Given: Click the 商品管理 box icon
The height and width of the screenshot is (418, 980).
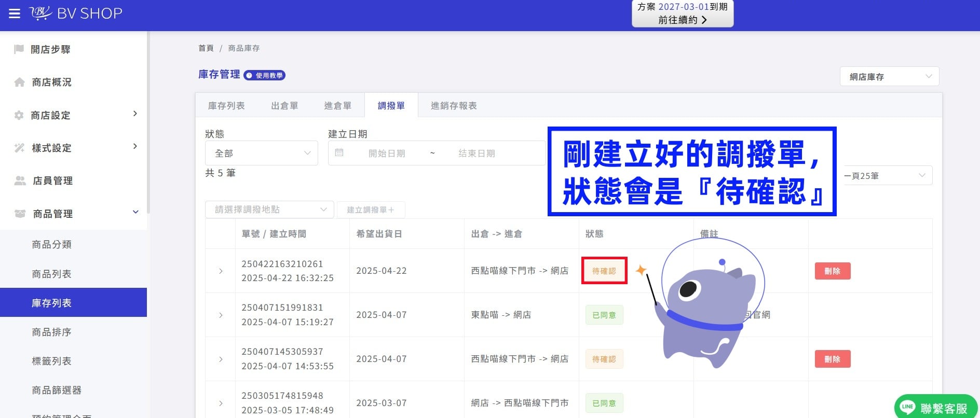Looking at the screenshot, I should point(20,214).
